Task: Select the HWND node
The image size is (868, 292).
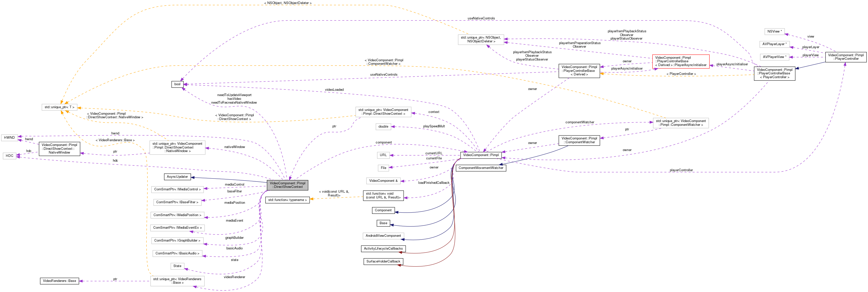Action: click(x=9, y=137)
